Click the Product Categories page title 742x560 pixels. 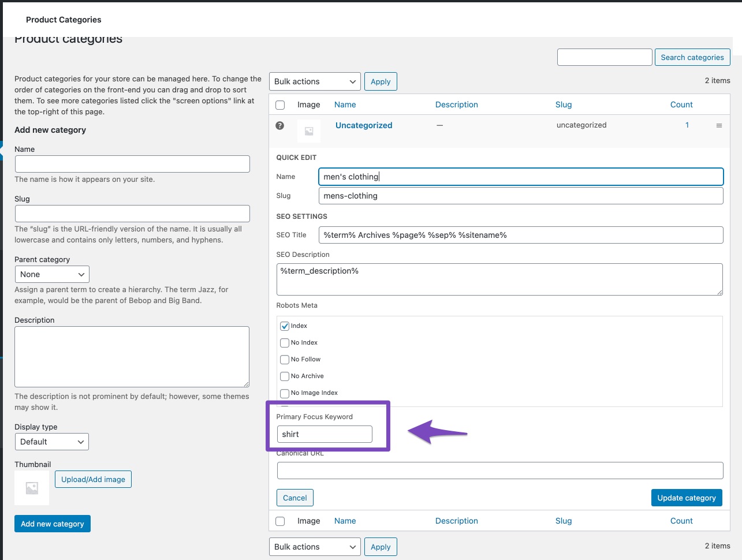[x=64, y=20]
